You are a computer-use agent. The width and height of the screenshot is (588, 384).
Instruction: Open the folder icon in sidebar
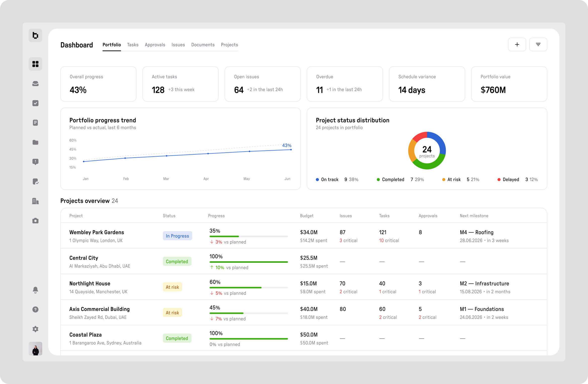35,142
